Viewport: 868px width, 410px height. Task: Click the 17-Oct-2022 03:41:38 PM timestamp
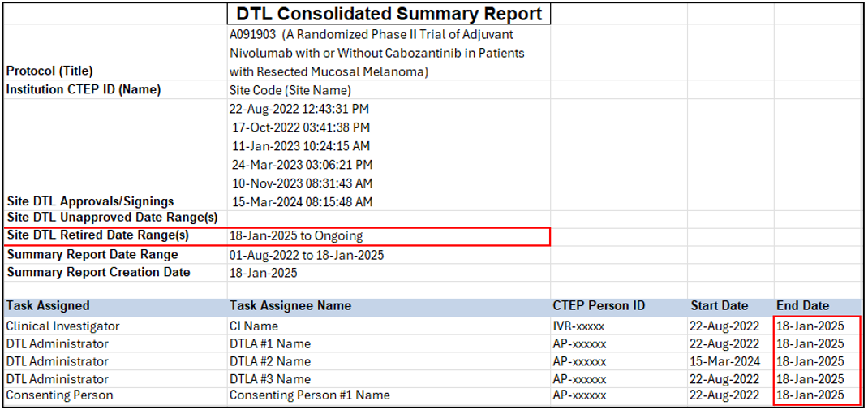pyautogui.click(x=301, y=127)
